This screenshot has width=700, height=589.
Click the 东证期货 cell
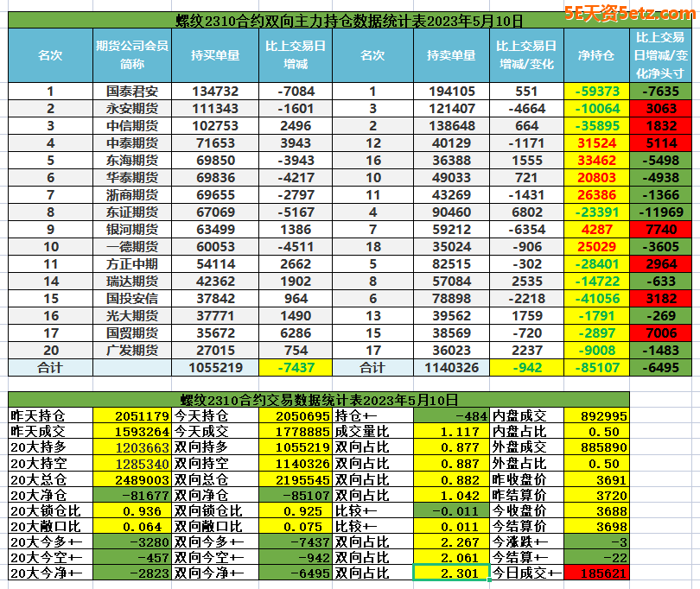[x=132, y=212]
